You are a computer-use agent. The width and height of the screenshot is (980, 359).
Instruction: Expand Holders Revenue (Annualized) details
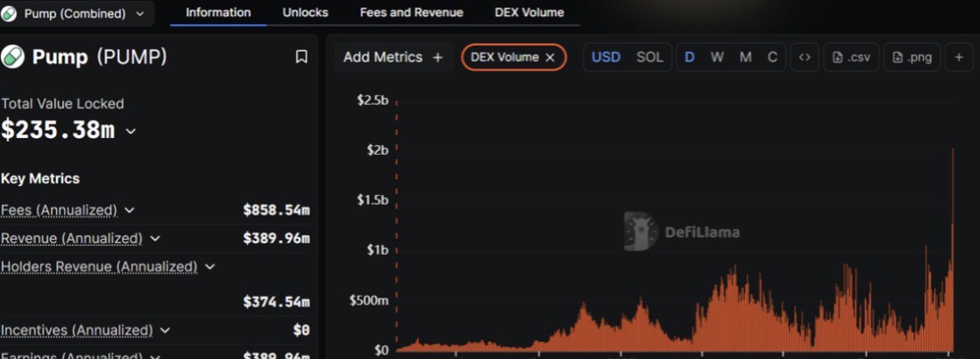coord(210,267)
